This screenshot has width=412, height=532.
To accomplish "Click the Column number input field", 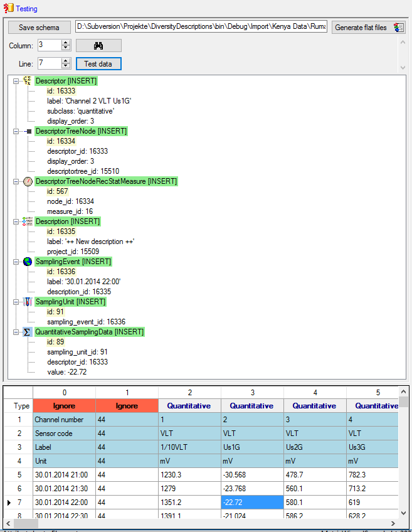I will (x=50, y=45).
